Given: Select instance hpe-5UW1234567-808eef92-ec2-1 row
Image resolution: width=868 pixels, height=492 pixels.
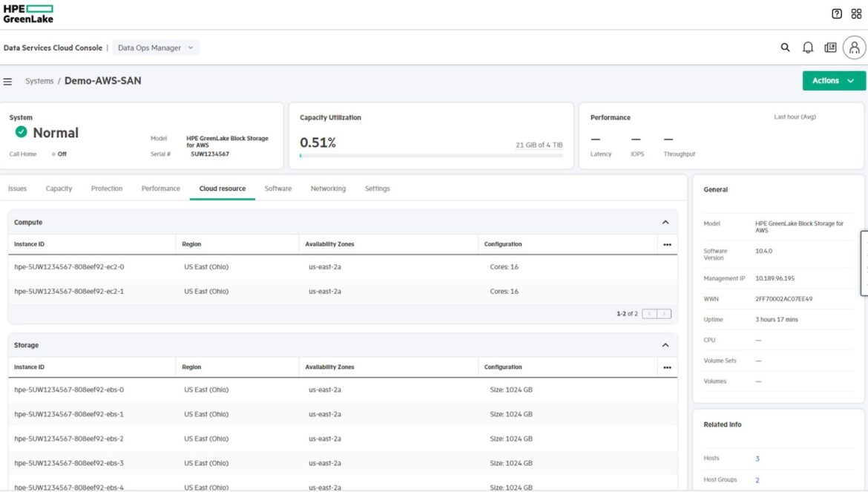Looking at the screenshot, I should point(343,291).
